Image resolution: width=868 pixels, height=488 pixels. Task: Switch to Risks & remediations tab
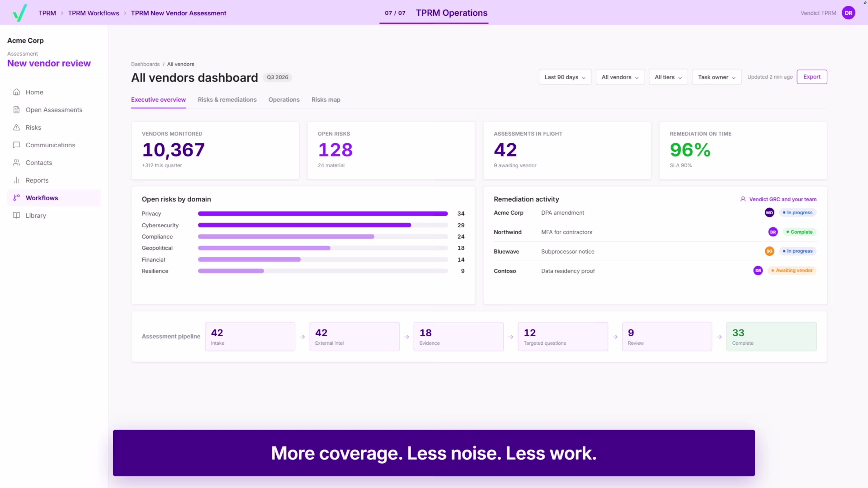click(227, 100)
